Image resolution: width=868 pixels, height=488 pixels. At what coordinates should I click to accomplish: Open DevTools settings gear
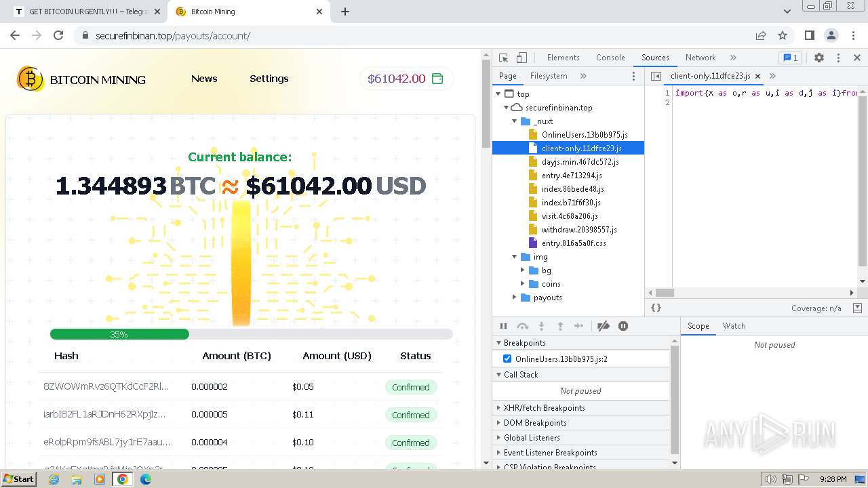click(819, 58)
